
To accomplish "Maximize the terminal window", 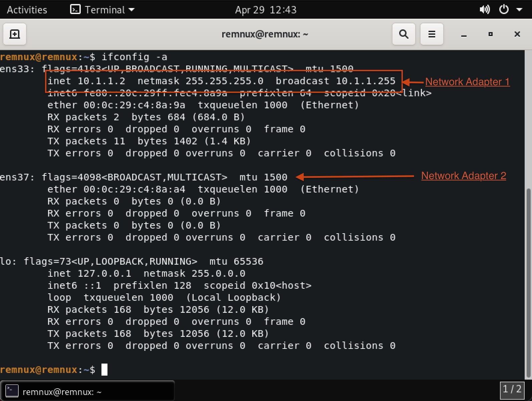I will pos(490,34).
